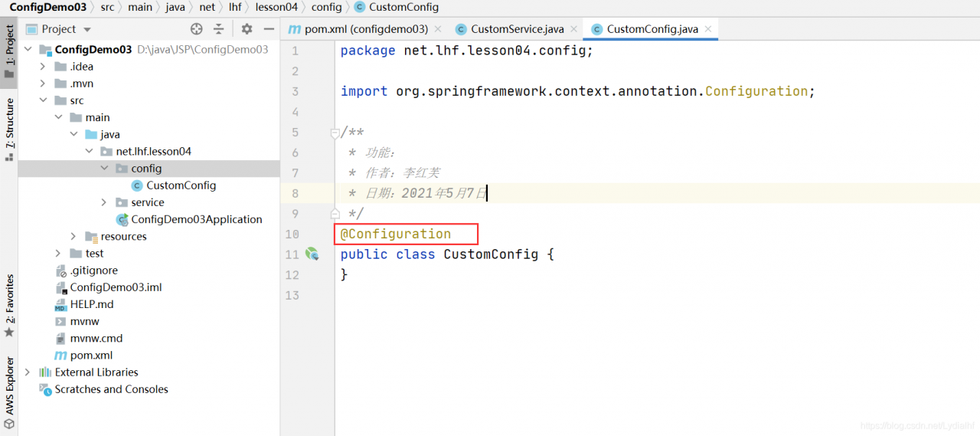Click the locate/scroll-from-source target icon
The height and width of the screenshot is (436, 980).
[197, 29]
